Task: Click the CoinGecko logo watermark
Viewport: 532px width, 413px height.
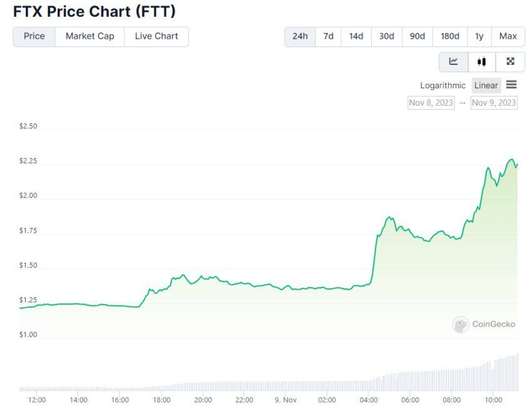Action: click(484, 324)
